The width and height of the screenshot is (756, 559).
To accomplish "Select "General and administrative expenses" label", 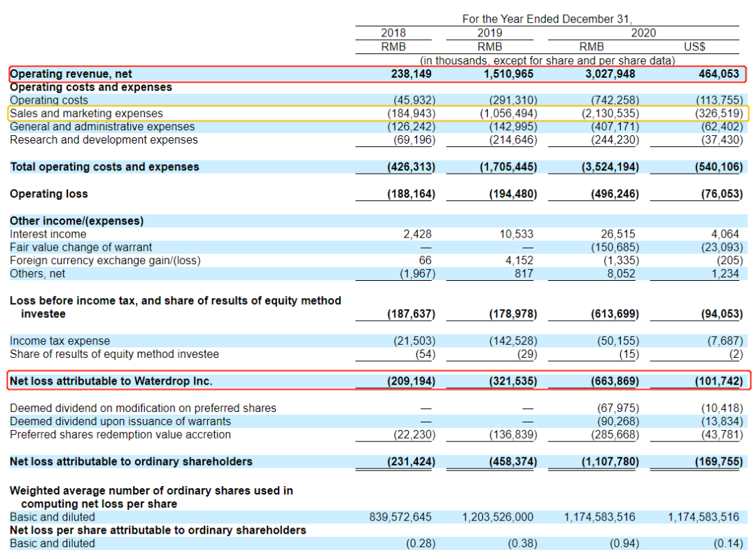I will (x=102, y=127).
